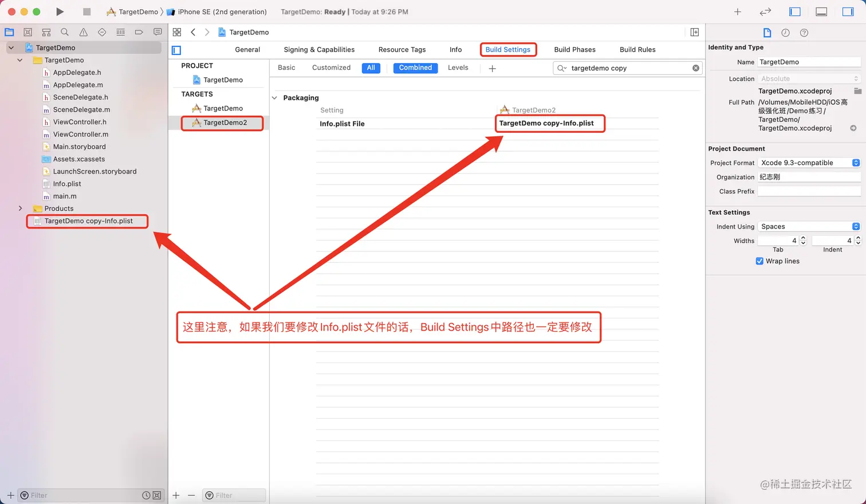Open the symbol navigator
866x504 pixels.
pos(46,32)
